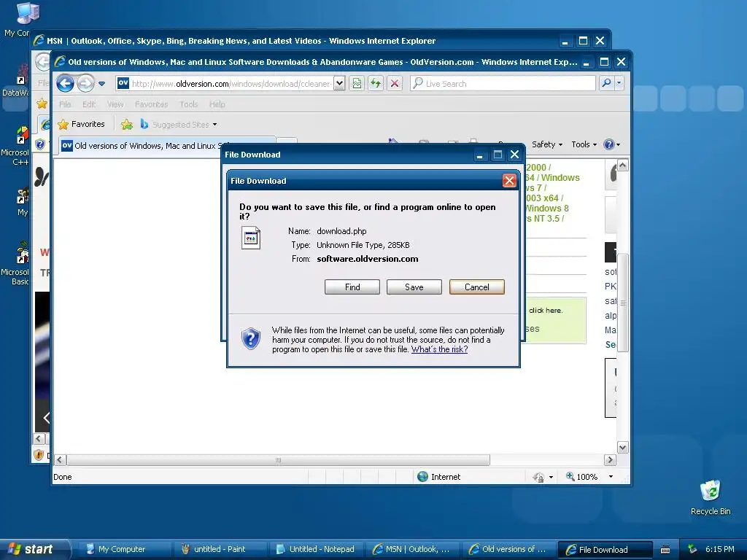The image size is (747, 560).
Task: Click the keyboard icon in system tray
Action: pyautogui.click(x=665, y=550)
